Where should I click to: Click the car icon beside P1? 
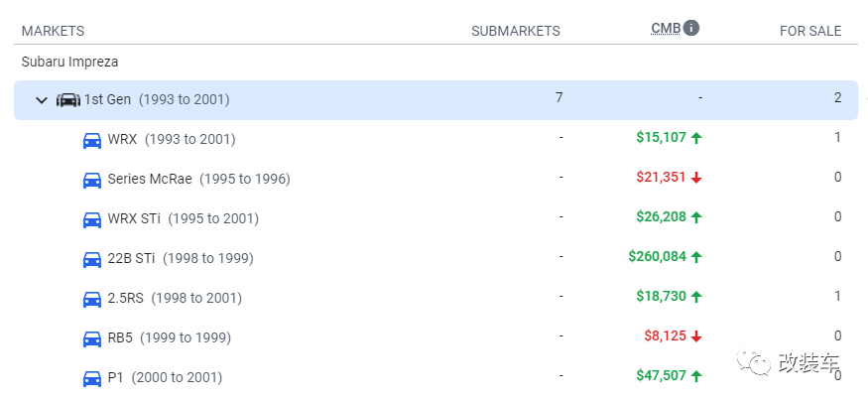92,378
